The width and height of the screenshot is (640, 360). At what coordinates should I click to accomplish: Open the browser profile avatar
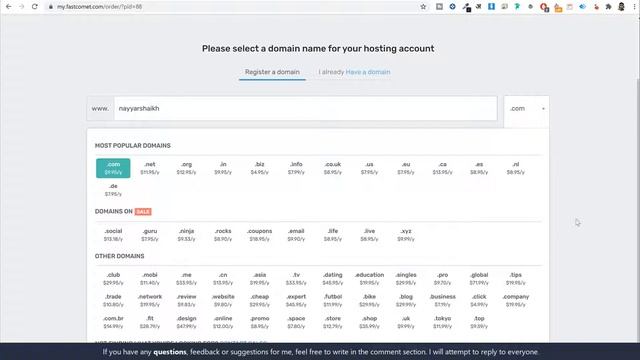coord(621,7)
